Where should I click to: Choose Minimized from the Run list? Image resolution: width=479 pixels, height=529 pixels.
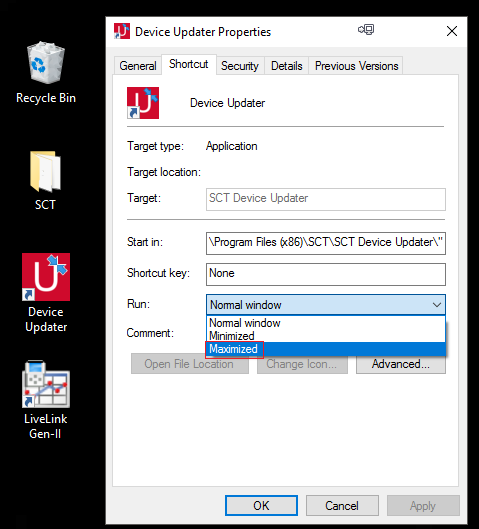[x=326, y=336]
